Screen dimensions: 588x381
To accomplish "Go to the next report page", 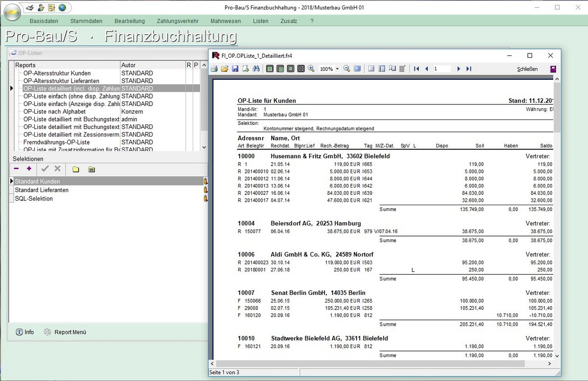I will [x=459, y=69].
